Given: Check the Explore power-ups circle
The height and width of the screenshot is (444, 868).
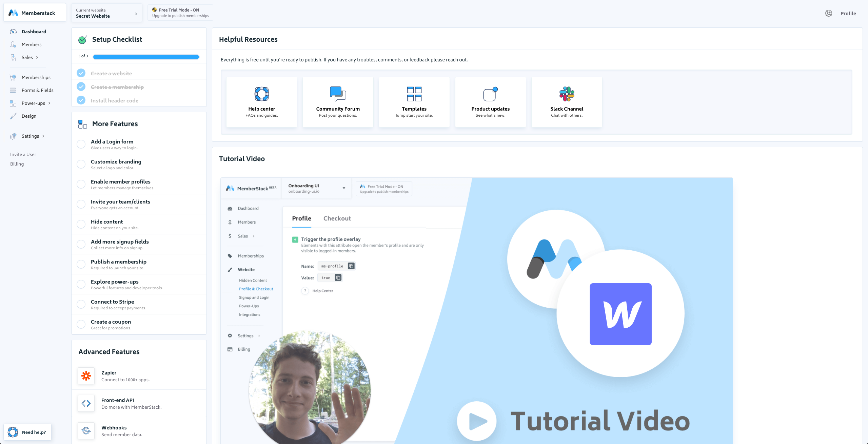Looking at the screenshot, I should 81,284.
